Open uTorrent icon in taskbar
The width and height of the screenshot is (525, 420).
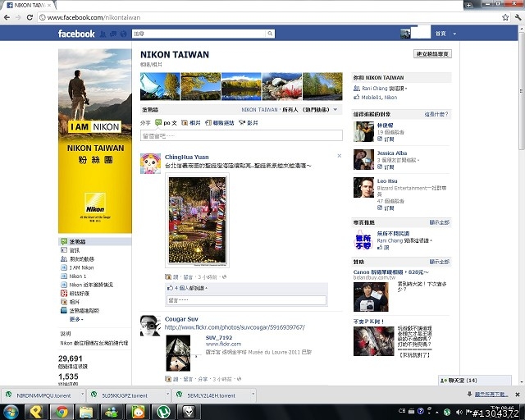pyautogui.click(x=163, y=412)
